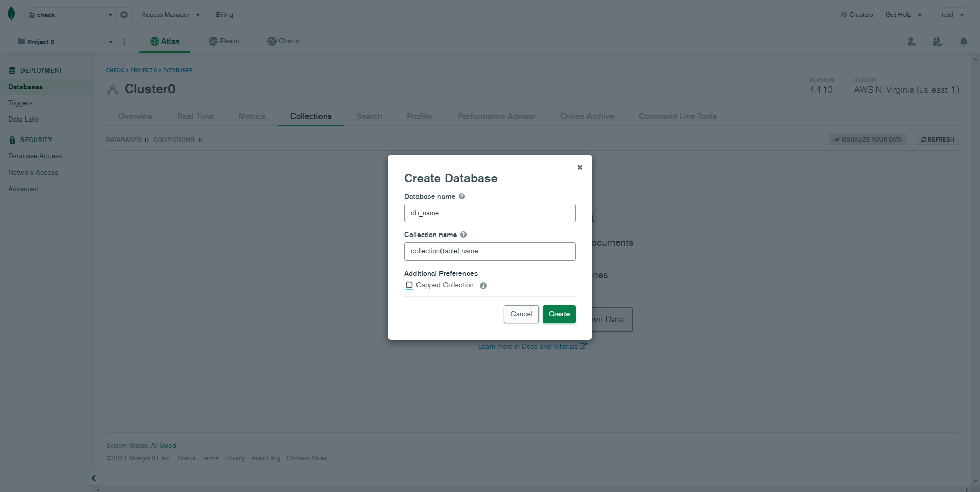The image size is (980, 492).
Task: Switch to the Realm tab
Action: (224, 41)
